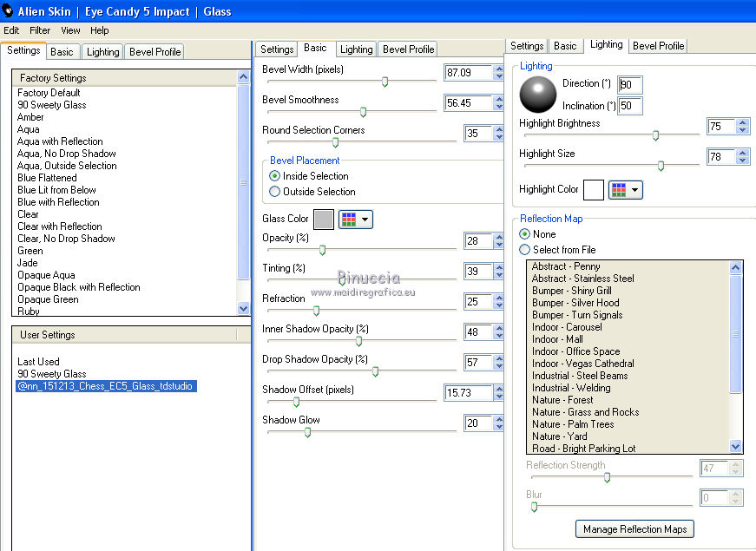Select Outside Selection bevel placement
This screenshot has width=756, height=551.
pos(275,192)
